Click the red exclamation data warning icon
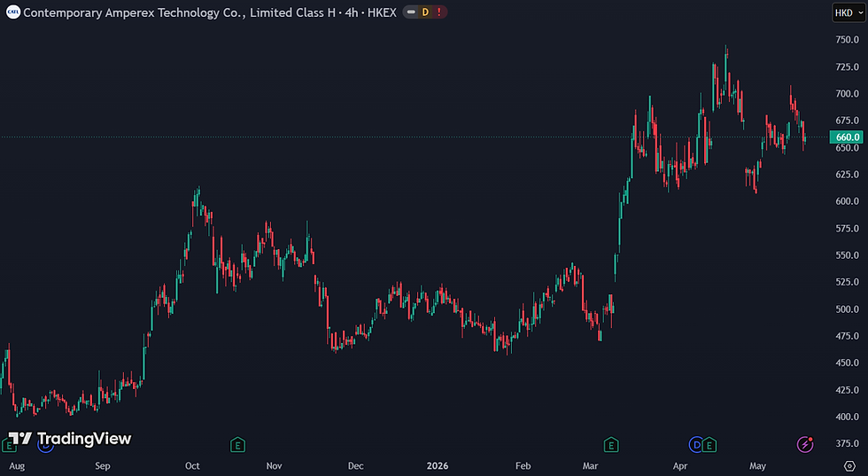Screen dimensions: 868x476 coord(439,12)
